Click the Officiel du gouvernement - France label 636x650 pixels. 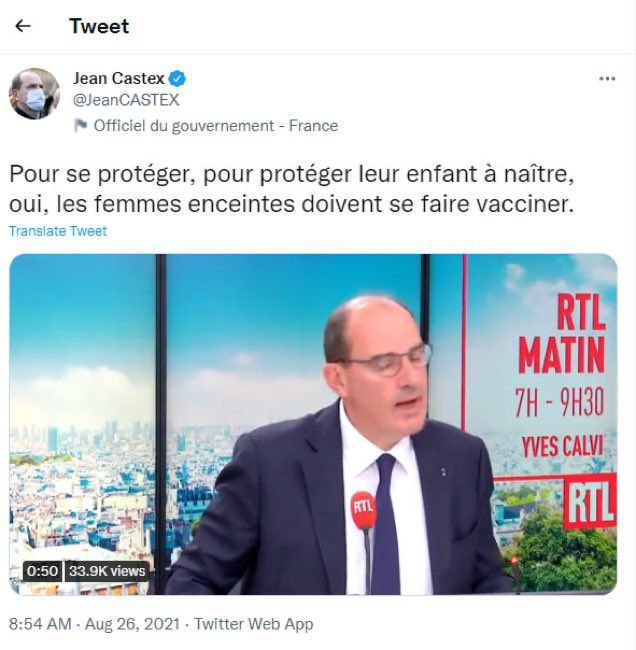[x=216, y=126]
